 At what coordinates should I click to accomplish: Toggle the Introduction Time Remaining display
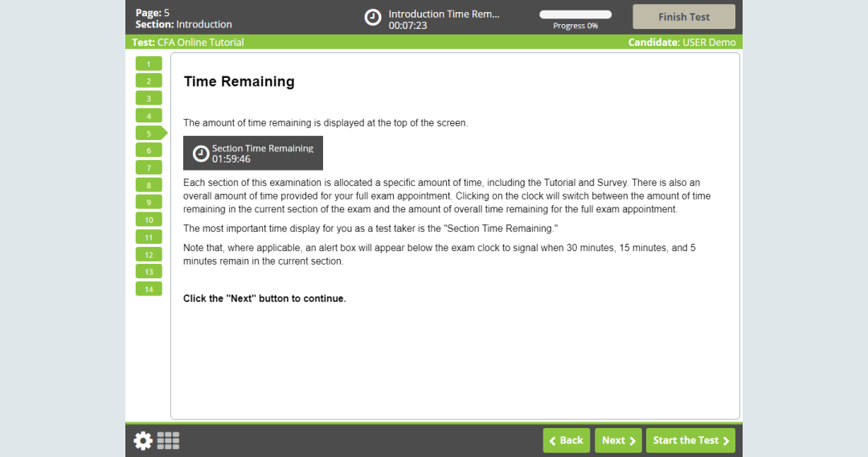click(x=444, y=19)
